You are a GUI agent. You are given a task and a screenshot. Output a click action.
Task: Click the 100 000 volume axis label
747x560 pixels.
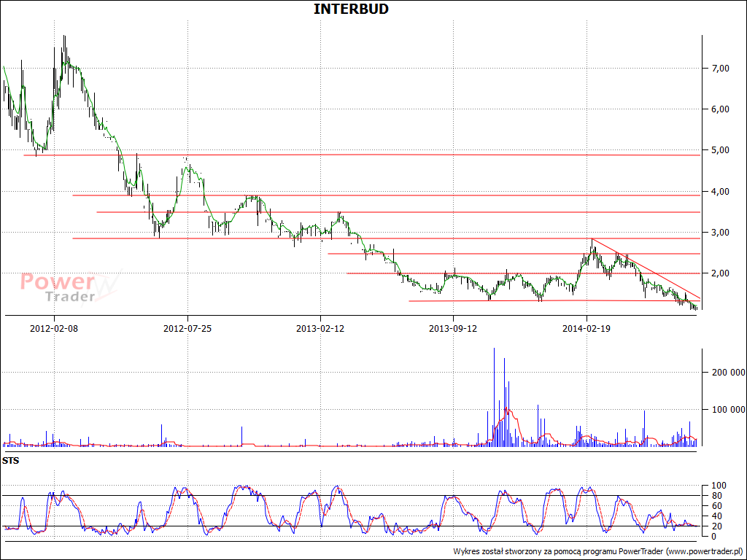tap(728, 410)
